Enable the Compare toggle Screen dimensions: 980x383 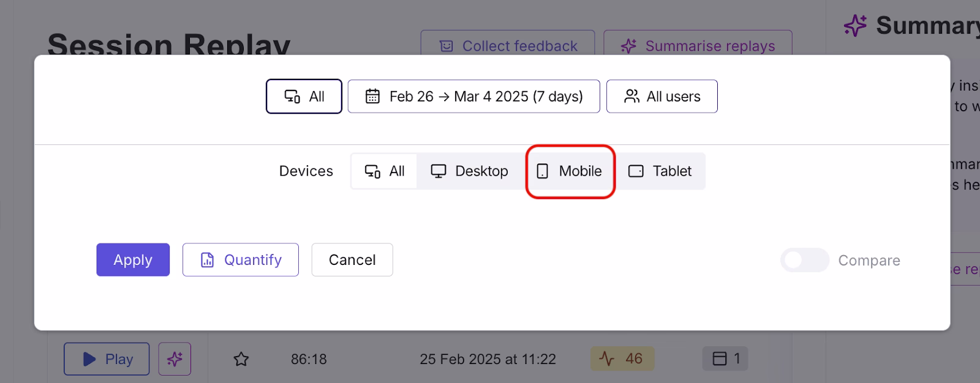click(804, 260)
